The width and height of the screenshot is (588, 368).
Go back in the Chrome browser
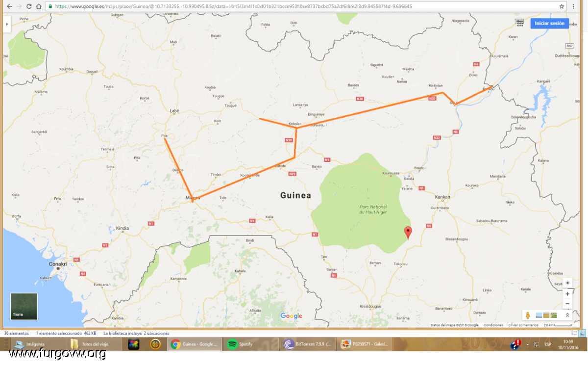tap(9, 6)
